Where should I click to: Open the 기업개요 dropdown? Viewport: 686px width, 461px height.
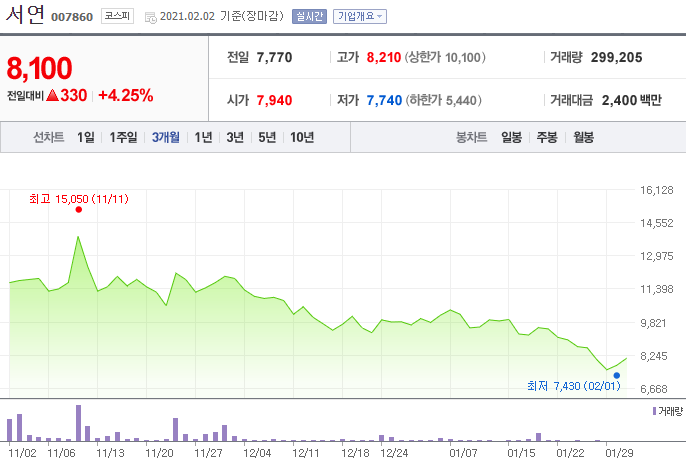(x=360, y=17)
